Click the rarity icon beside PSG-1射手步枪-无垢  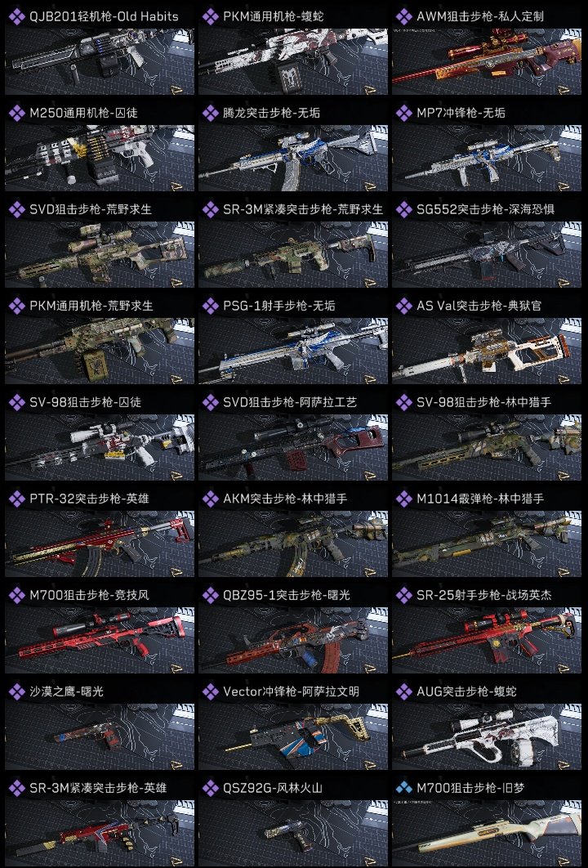[211, 306]
